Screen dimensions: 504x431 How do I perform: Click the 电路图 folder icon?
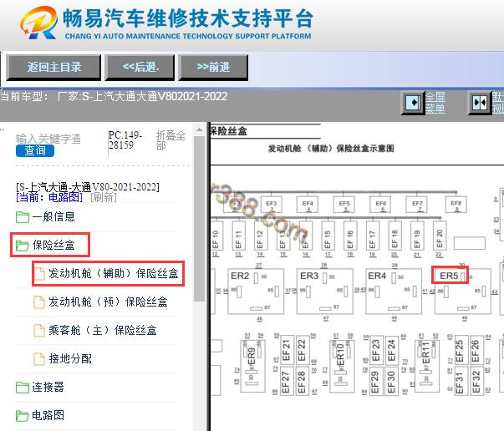click(x=23, y=416)
